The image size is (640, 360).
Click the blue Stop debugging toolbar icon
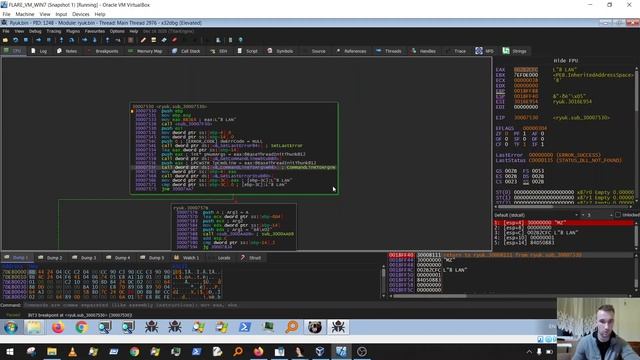tap(26, 40)
